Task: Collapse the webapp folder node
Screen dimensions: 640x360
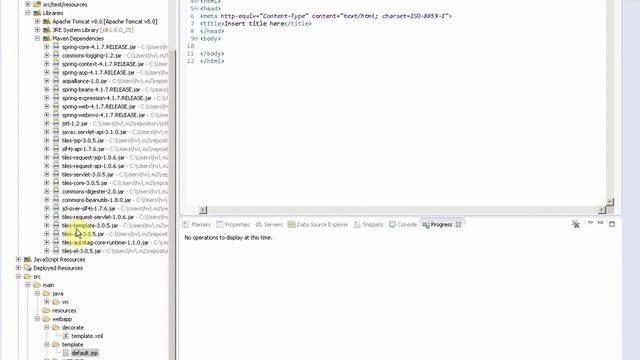Action: [37, 319]
